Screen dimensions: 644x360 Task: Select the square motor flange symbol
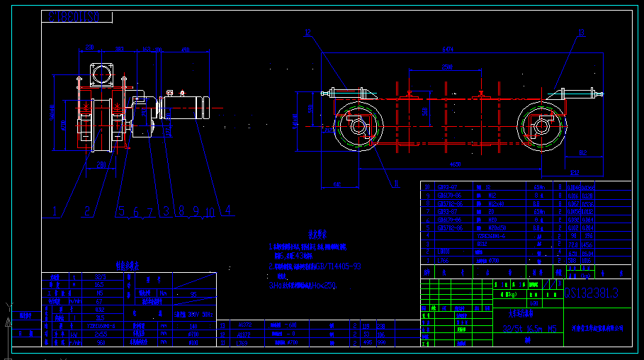coord(101,74)
